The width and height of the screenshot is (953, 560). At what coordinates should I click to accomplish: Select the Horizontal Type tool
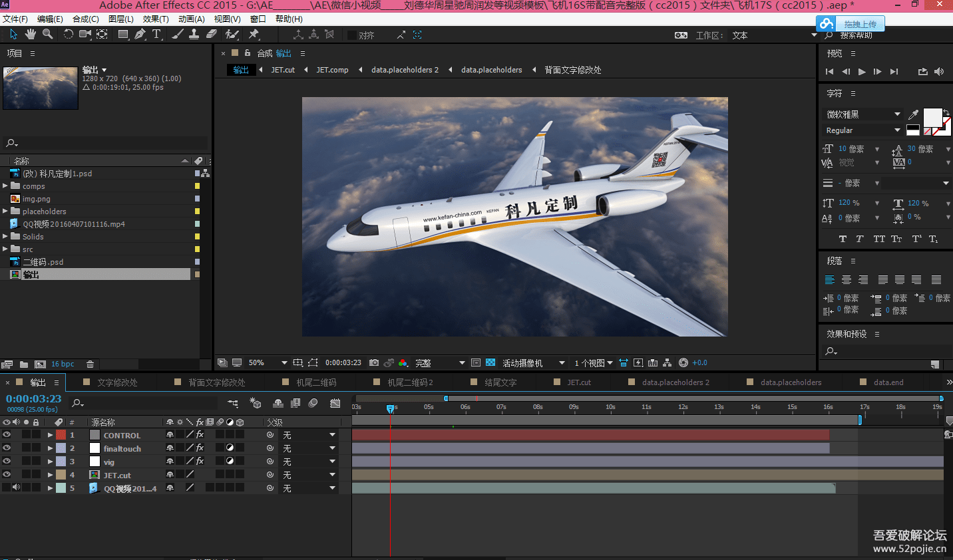point(156,34)
